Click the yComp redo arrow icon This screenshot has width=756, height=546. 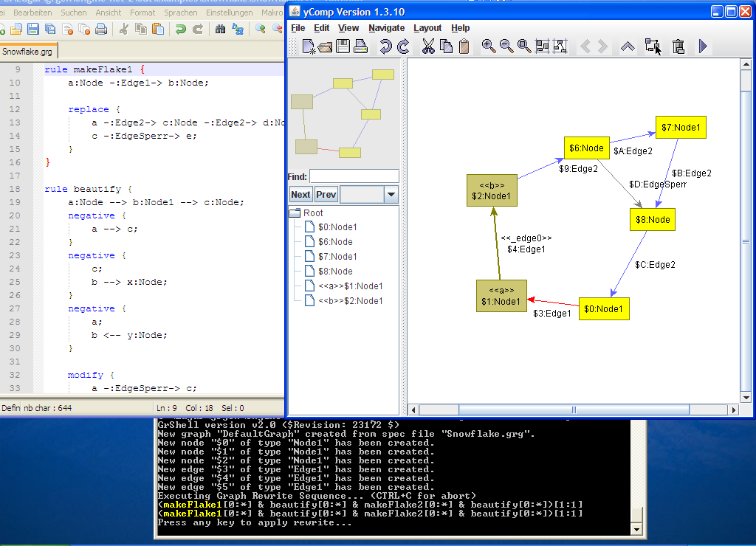pos(403,46)
